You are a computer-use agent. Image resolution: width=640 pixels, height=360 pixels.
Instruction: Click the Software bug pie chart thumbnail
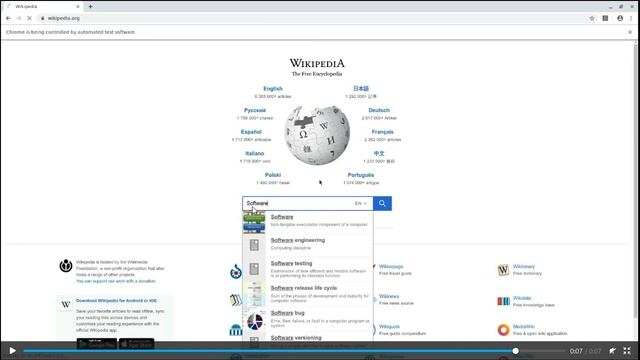coord(255,321)
